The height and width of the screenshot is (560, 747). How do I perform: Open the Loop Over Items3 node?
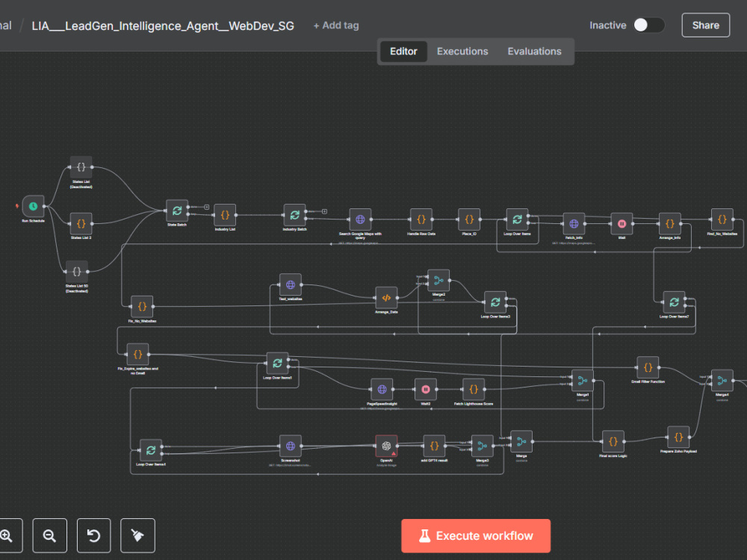coord(495,302)
